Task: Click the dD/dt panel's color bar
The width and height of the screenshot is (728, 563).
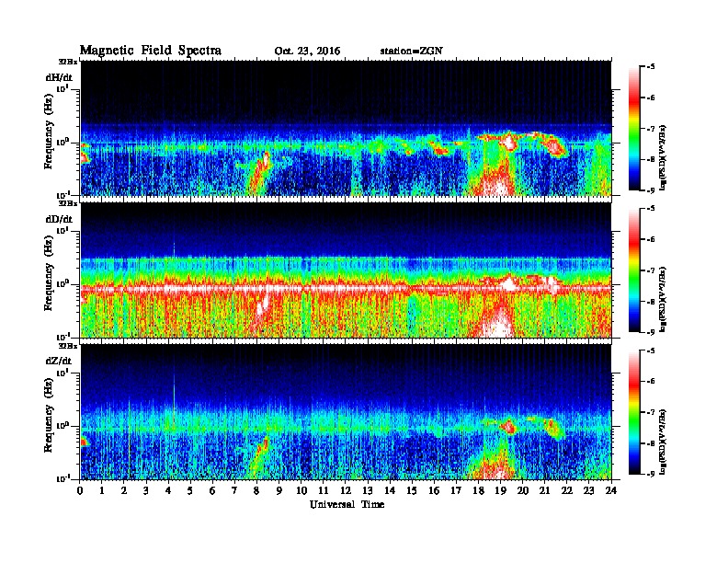Action: (634, 270)
